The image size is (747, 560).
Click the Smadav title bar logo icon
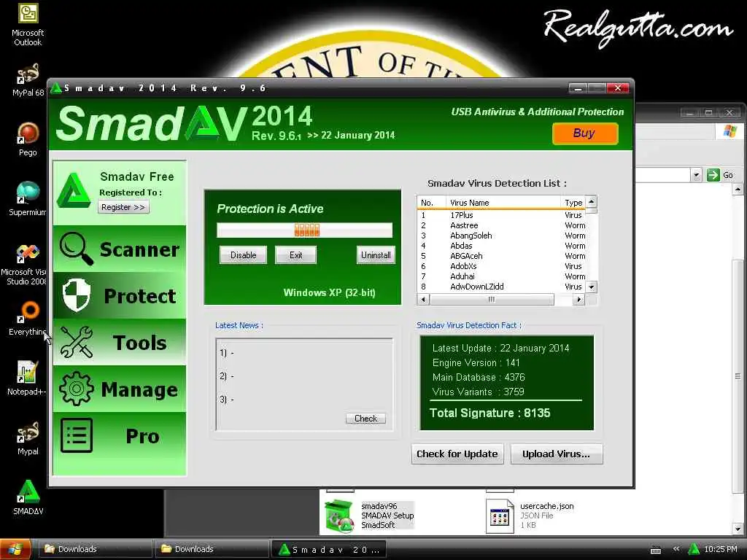click(x=56, y=88)
